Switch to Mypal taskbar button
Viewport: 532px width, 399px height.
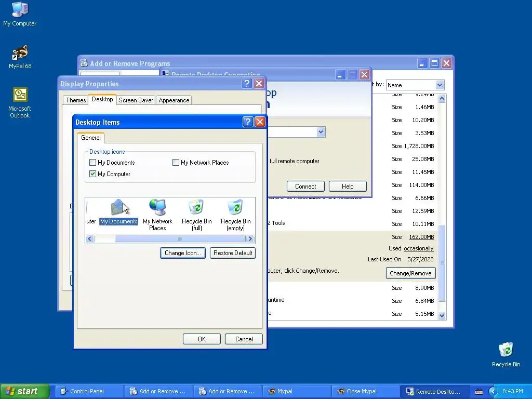[296, 391]
